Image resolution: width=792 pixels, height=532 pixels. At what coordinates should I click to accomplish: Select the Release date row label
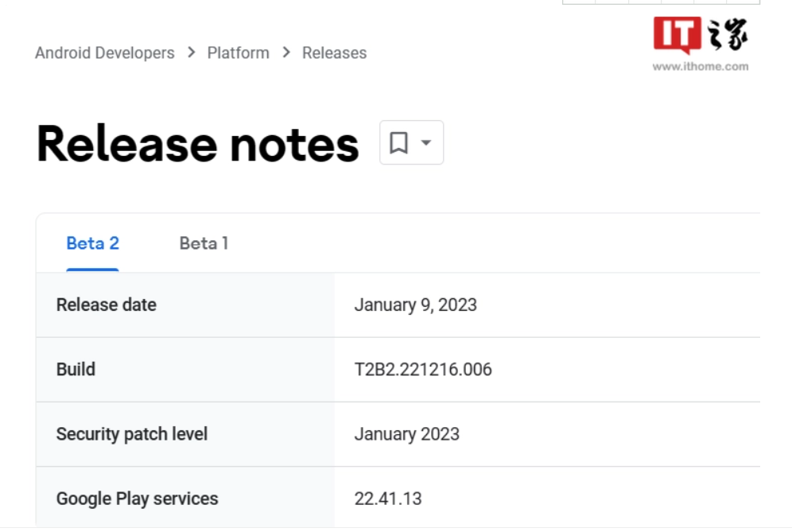[x=106, y=305]
